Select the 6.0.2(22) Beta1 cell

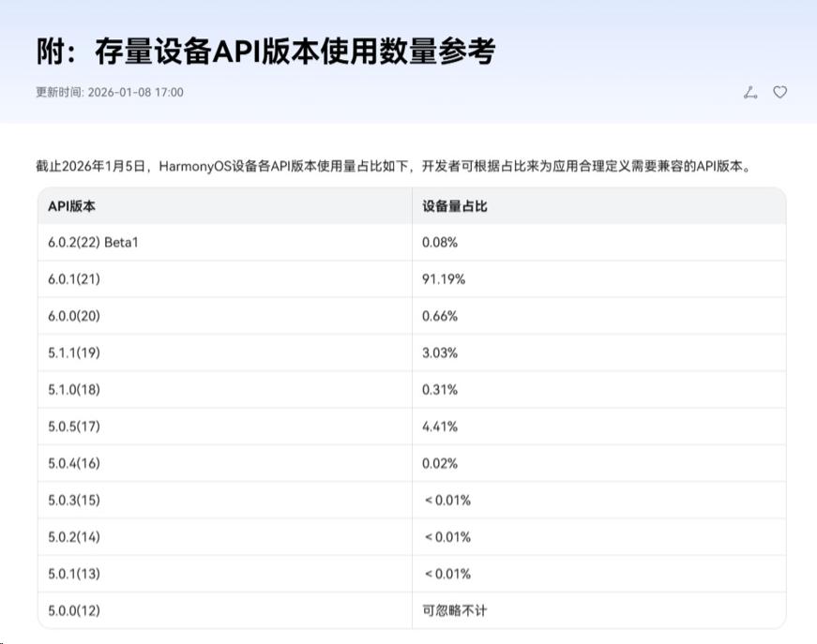click(x=94, y=243)
